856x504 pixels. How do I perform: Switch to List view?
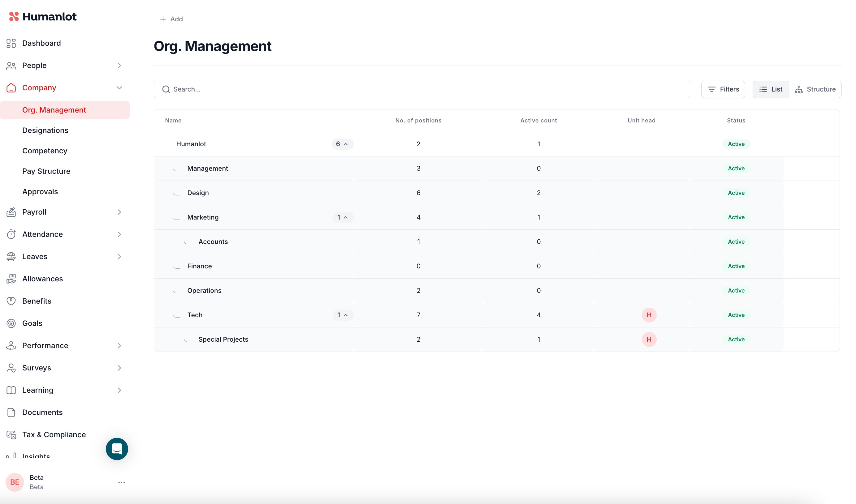coord(770,89)
